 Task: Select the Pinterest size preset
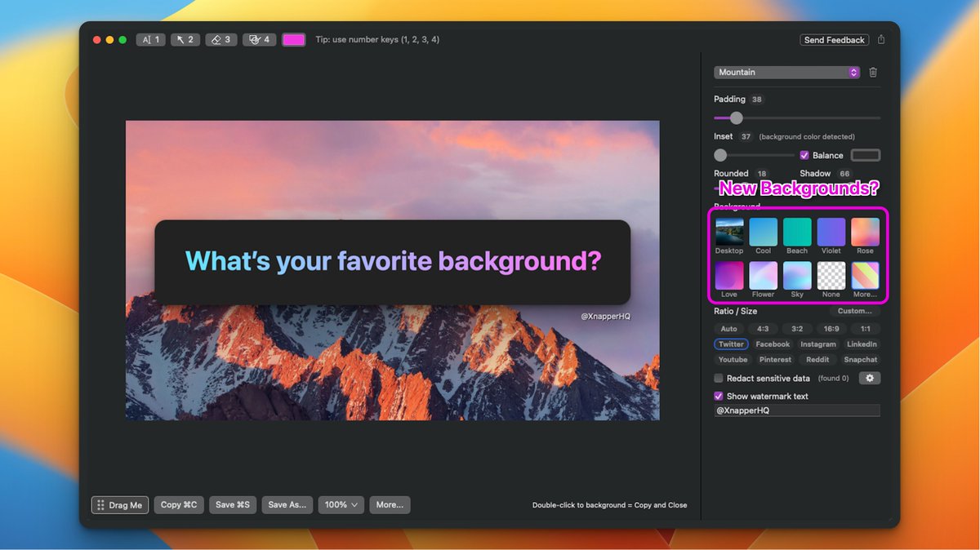coord(775,359)
